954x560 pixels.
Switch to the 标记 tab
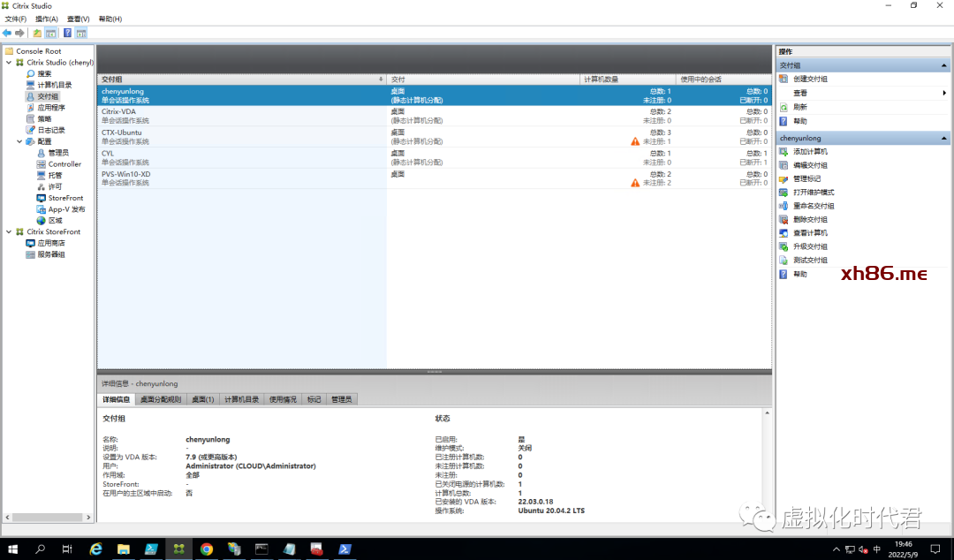tap(314, 399)
